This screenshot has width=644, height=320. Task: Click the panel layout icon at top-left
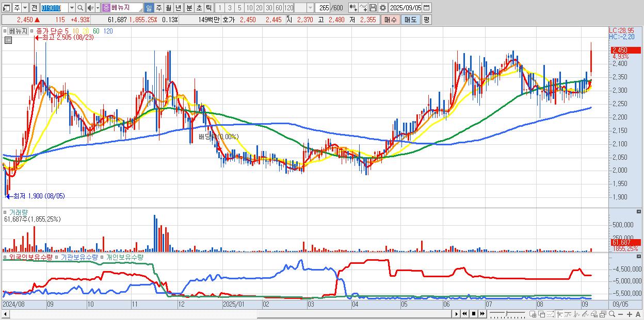7,8
